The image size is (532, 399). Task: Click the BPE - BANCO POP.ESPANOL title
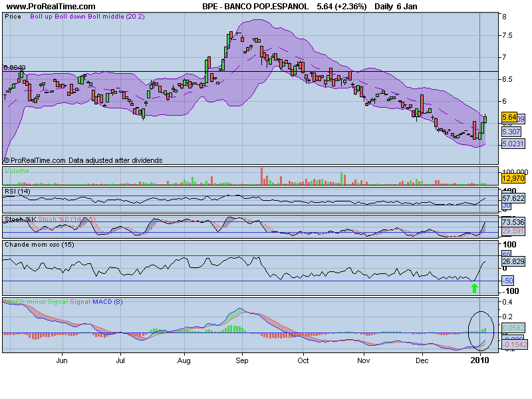pos(255,6)
